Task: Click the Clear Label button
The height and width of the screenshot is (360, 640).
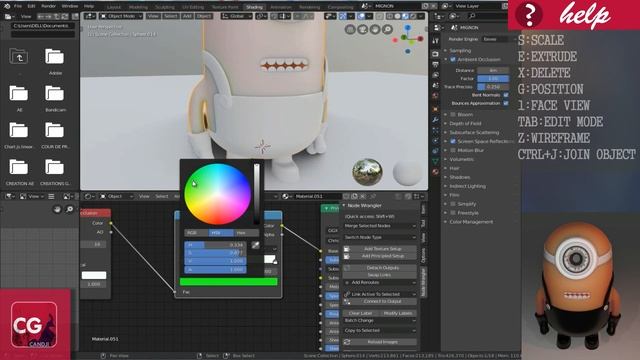Action: pos(361,313)
